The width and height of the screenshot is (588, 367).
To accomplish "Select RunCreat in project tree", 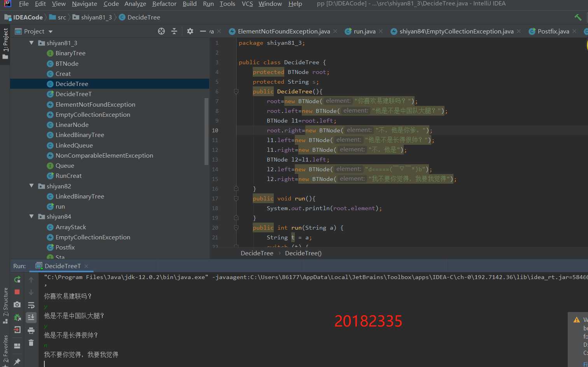I will 68,176.
